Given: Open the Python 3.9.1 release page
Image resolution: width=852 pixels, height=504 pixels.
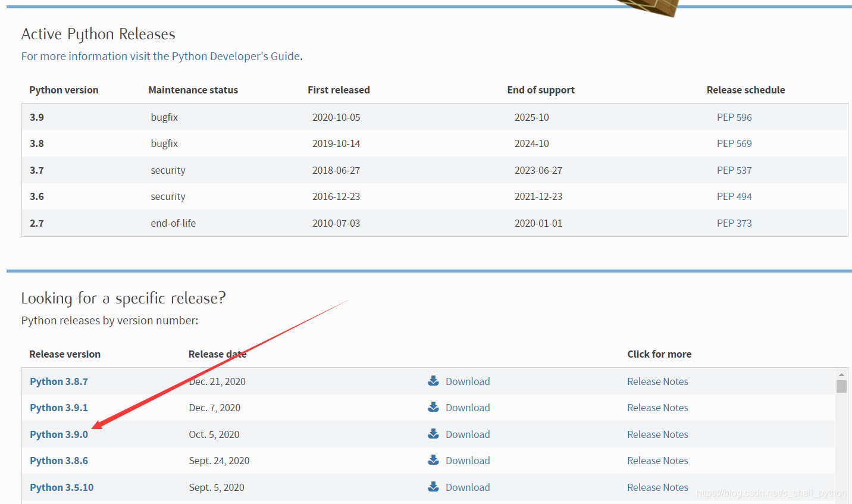Looking at the screenshot, I should point(59,408).
